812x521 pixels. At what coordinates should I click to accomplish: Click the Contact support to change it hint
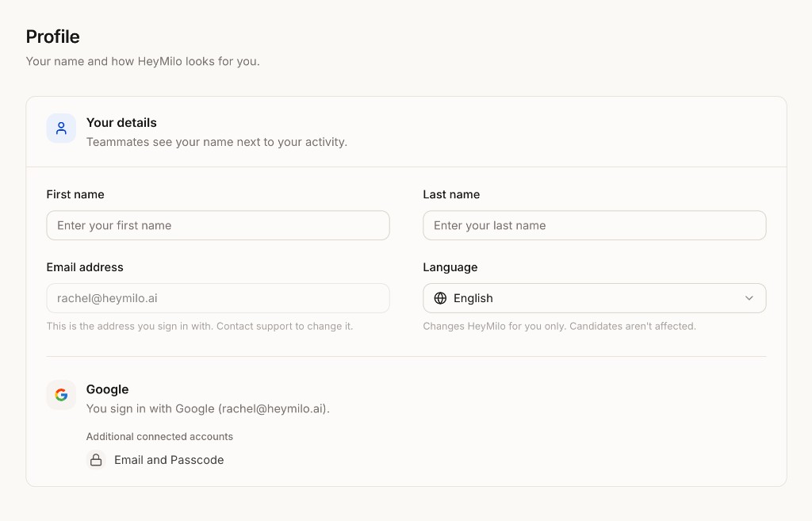(x=285, y=326)
